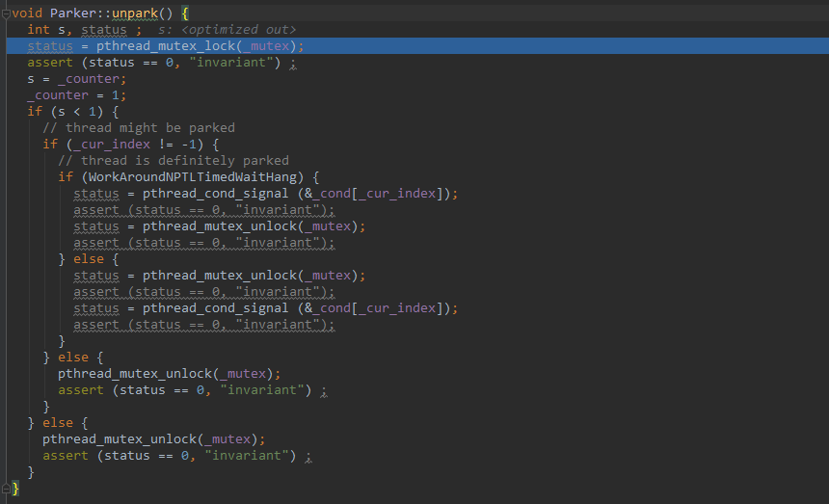Click the void return type keyword

tap(27, 13)
